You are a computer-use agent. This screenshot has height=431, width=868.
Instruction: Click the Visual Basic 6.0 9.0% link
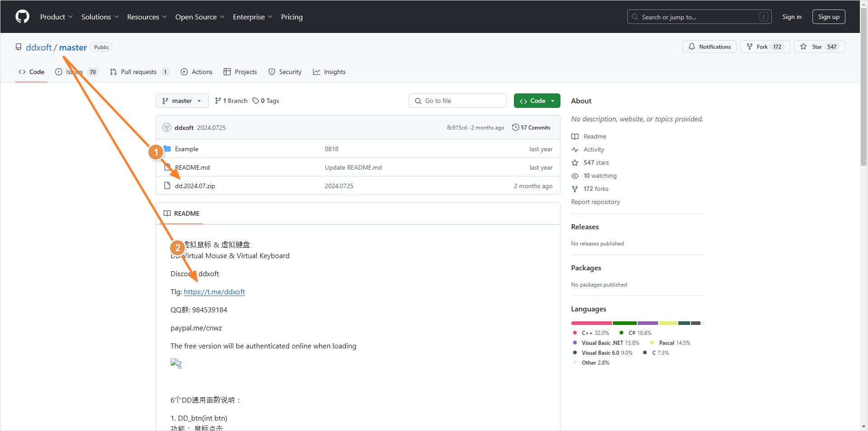[602, 353]
